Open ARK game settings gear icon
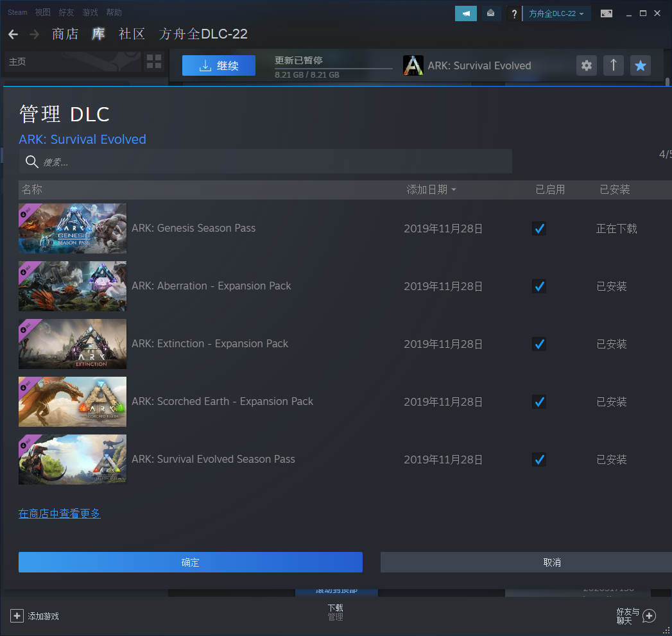This screenshot has width=672, height=636. pos(586,65)
